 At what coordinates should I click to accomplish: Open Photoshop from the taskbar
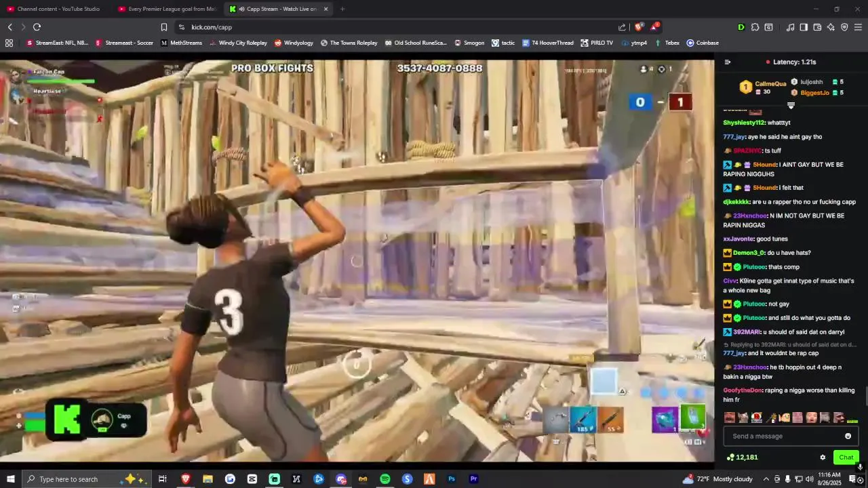tap(452, 479)
